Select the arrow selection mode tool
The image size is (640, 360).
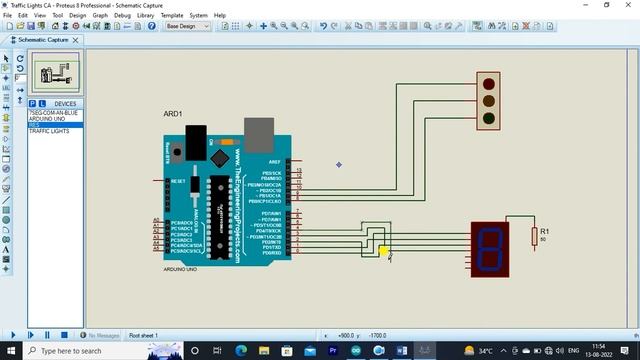pos(6,59)
